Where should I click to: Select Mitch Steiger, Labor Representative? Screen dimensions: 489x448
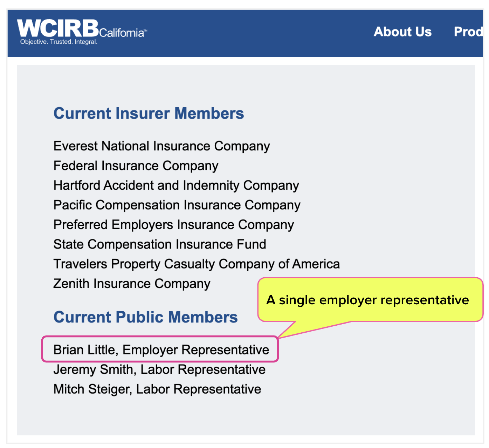[x=157, y=389]
